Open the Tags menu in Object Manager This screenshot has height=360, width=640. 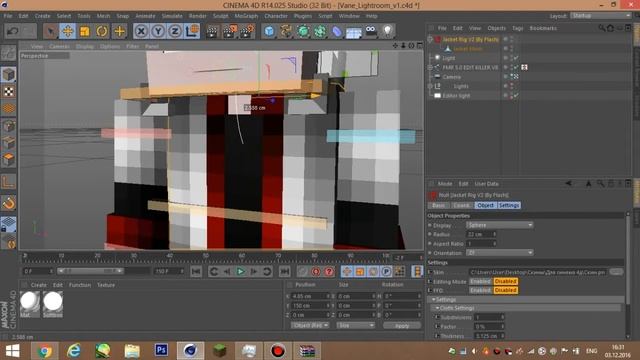tap(518, 28)
